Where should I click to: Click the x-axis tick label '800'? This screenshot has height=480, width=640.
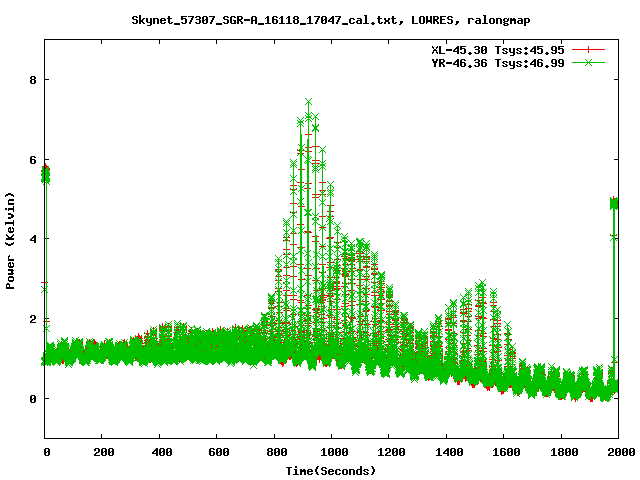tap(277, 452)
